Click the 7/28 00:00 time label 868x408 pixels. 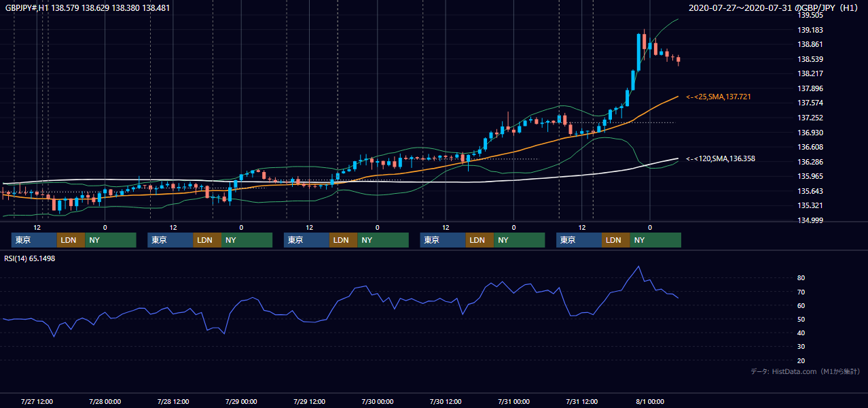[x=105, y=401]
